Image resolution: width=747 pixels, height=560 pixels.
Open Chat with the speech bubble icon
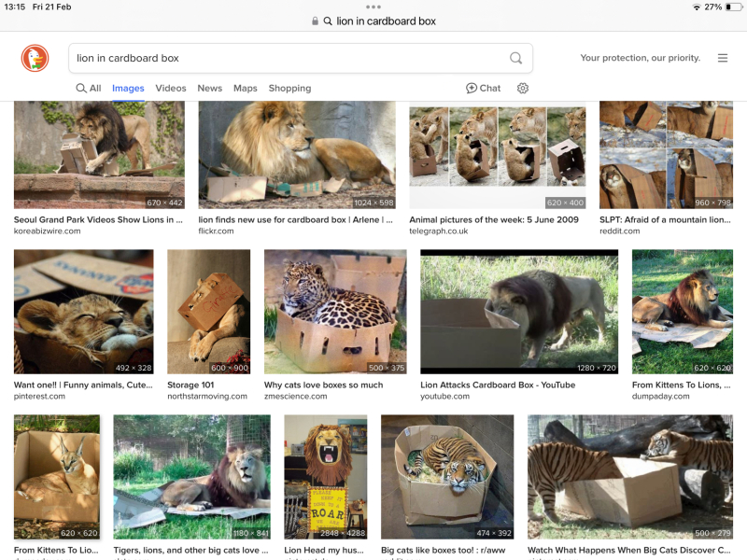point(483,88)
